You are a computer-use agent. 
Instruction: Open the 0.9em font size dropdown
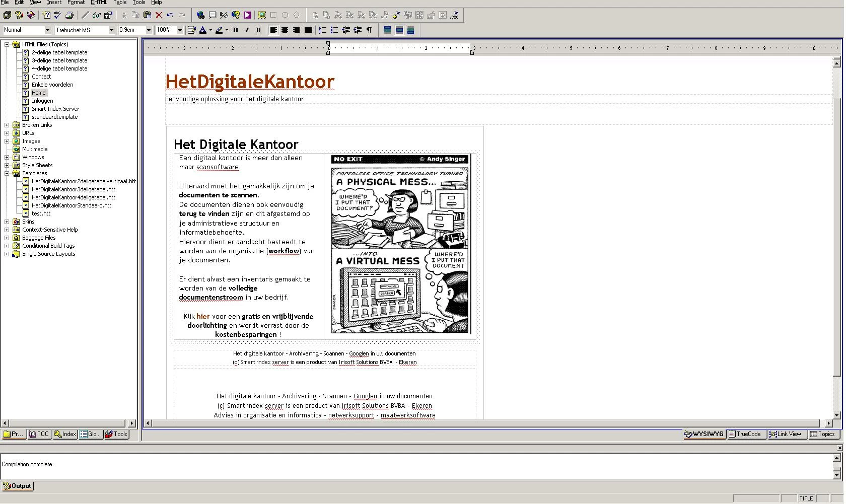tap(149, 30)
